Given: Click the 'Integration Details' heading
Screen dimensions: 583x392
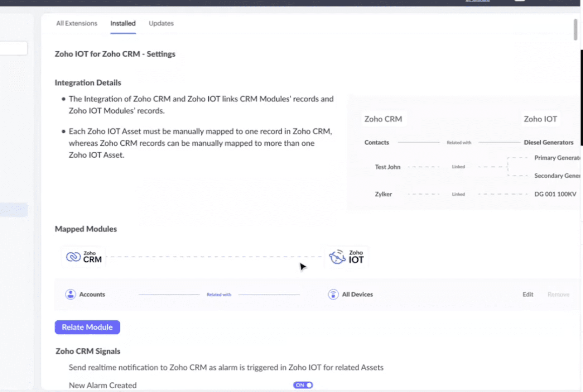Looking at the screenshot, I should (88, 83).
